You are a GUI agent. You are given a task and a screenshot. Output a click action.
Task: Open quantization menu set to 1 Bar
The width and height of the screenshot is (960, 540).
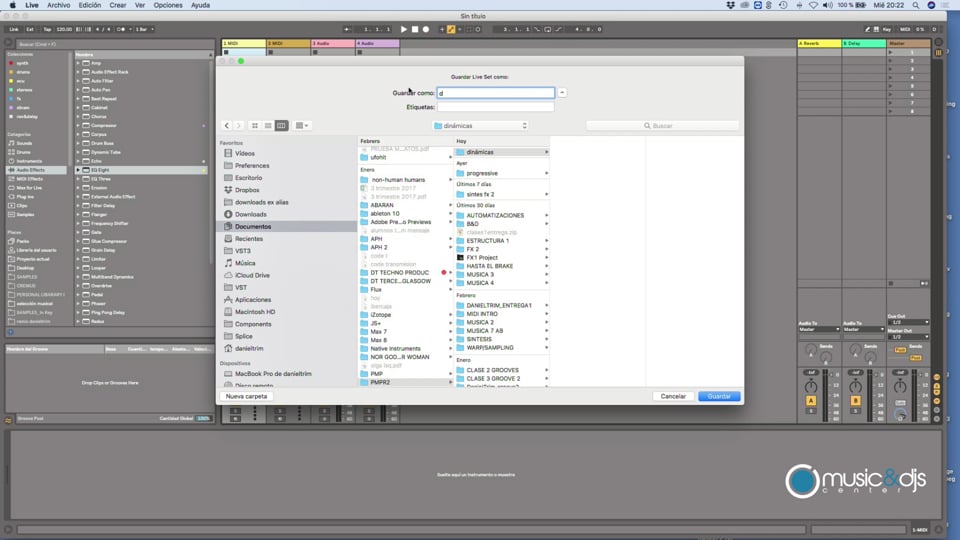tap(144, 29)
